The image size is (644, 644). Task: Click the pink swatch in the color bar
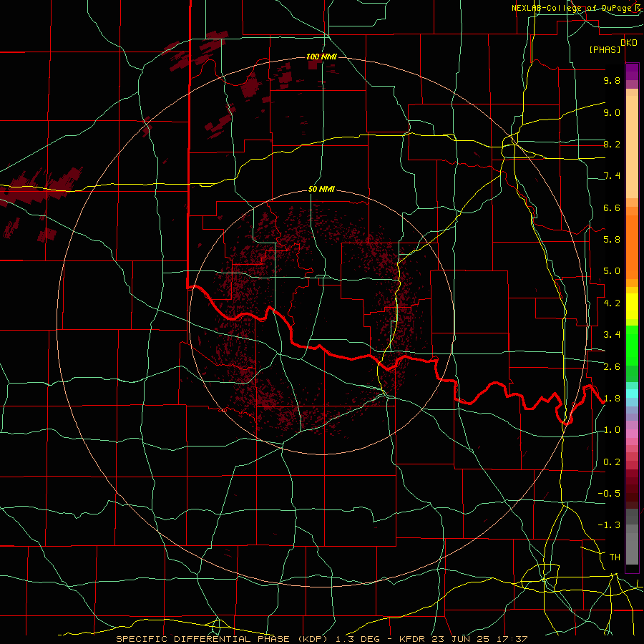click(632, 434)
